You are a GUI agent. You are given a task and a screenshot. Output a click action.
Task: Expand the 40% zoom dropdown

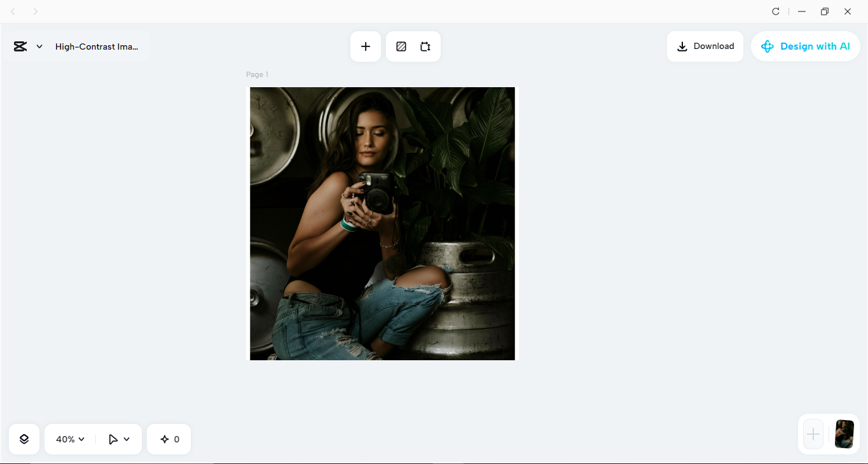70,439
